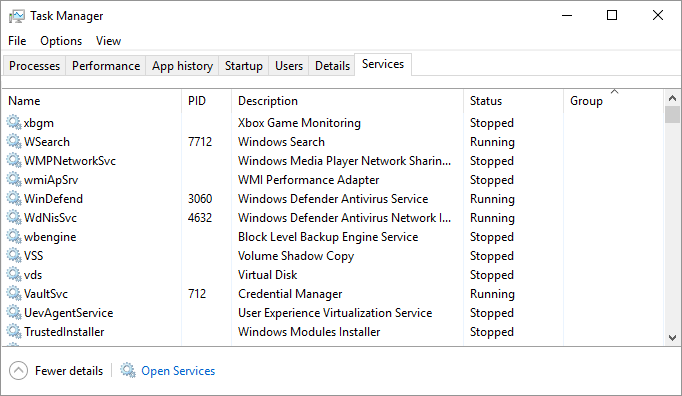Click the gear icon beside VSS
Viewport: 682px width, 396px height.
(14, 255)
